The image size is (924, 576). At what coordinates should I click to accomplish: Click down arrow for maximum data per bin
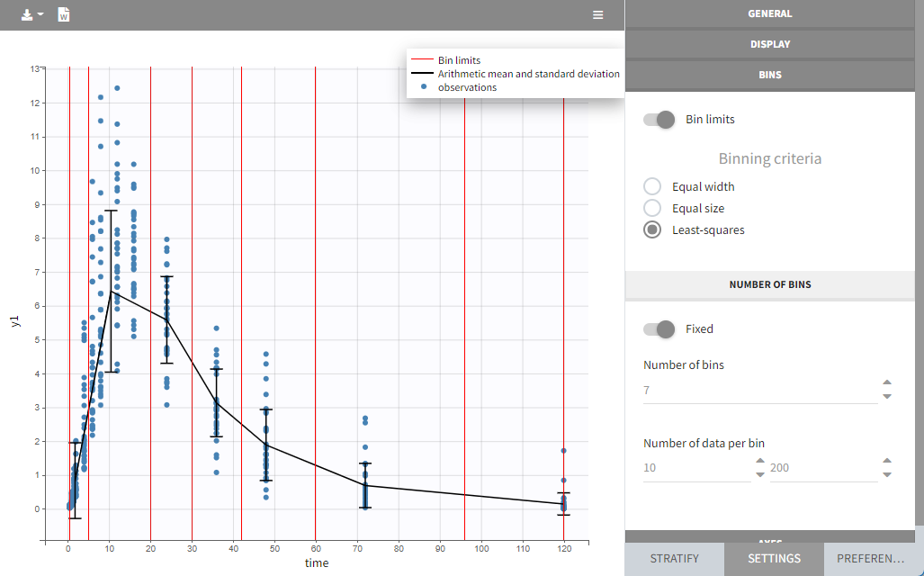pyautogui.click(x=887, y=474)
